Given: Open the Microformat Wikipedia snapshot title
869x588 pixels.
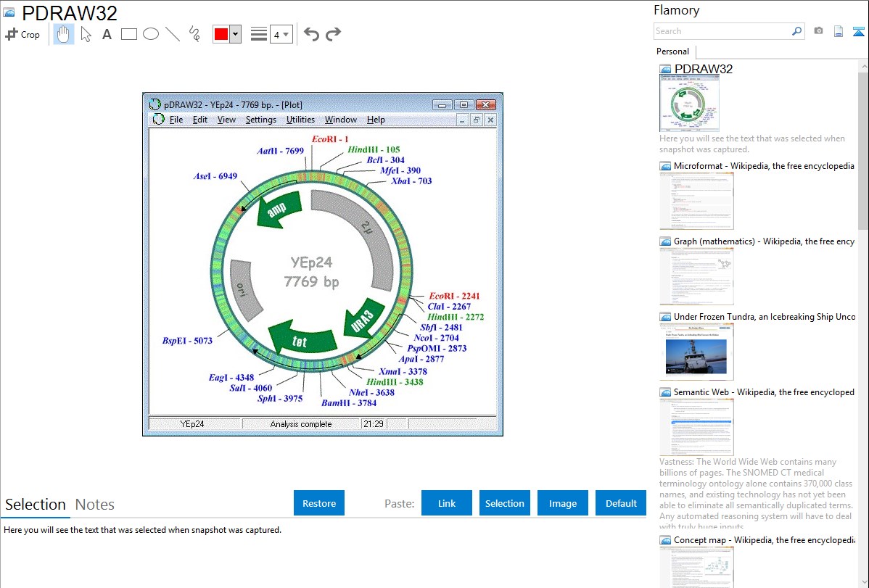Looking at the screenshot, I should 764,166.
